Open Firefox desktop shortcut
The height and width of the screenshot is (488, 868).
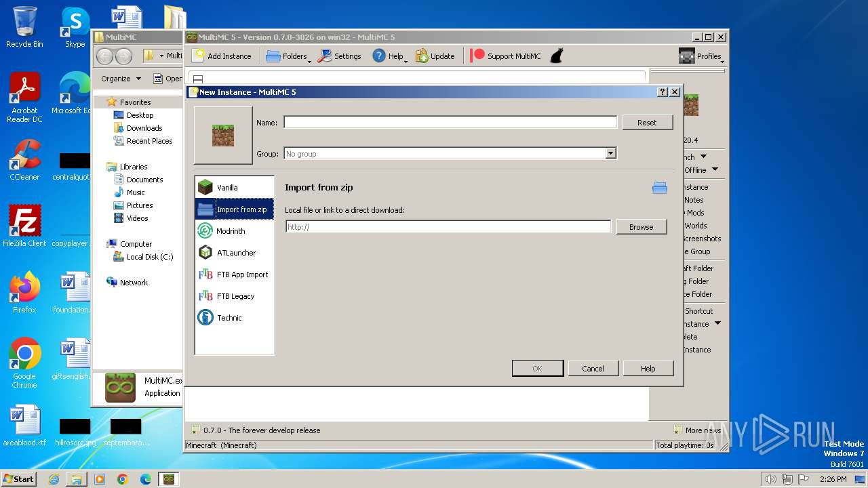coord(24,292)
